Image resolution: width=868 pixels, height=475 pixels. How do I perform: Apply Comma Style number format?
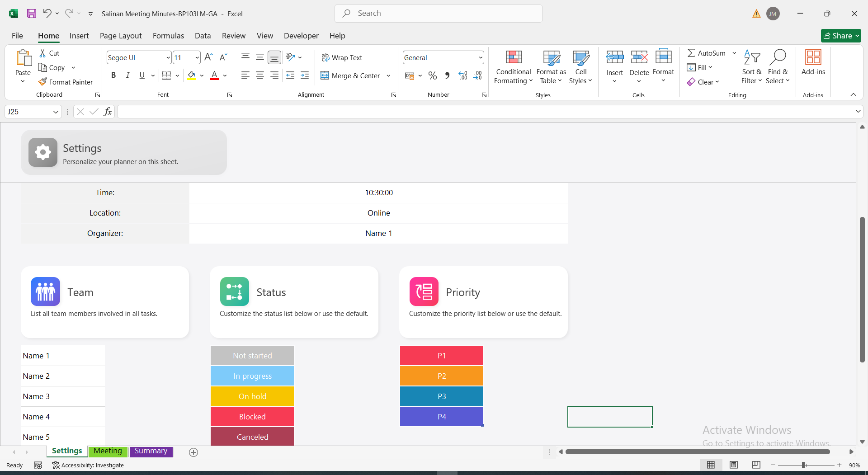pyautogui.click(x=447, y=75)
